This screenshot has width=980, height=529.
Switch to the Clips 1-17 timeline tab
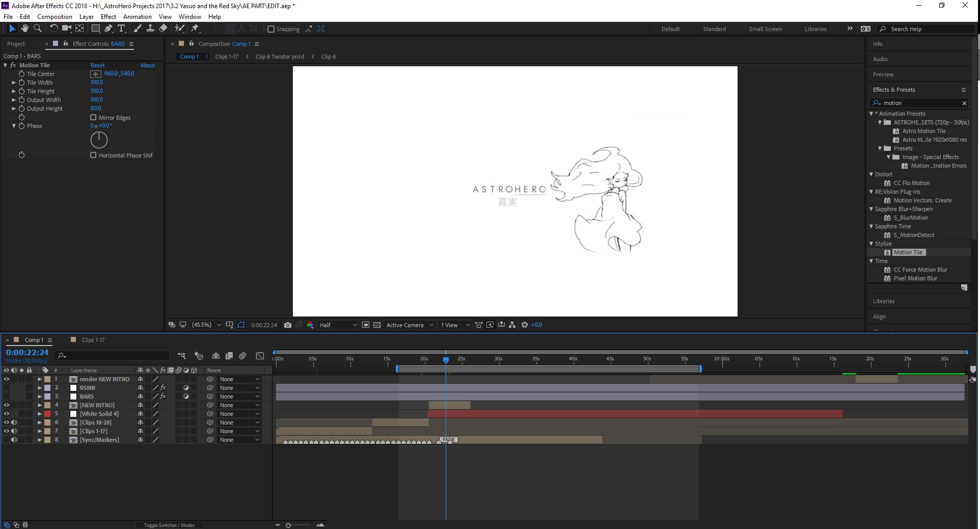click(93, 340)
